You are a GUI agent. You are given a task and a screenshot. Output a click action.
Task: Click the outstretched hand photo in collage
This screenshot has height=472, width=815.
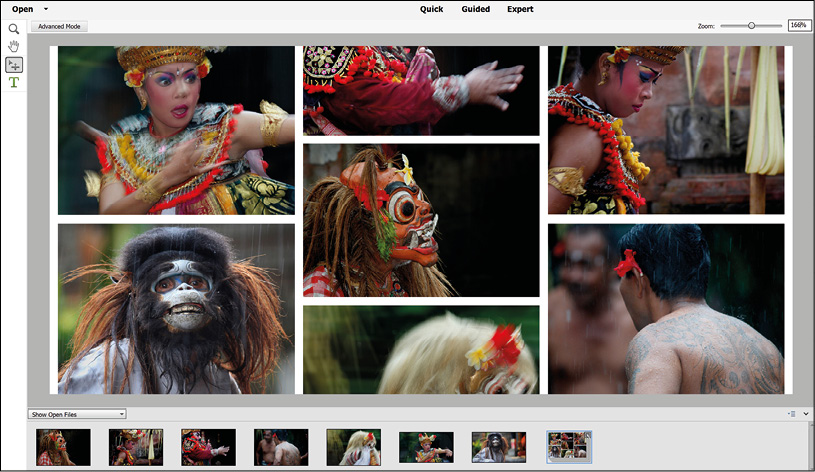(421, 90)
